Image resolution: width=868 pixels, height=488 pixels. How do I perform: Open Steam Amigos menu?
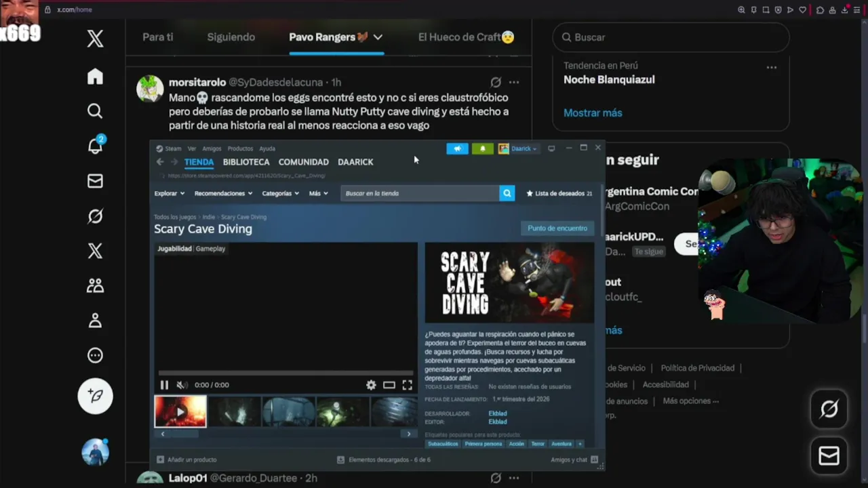coord(212,148)
